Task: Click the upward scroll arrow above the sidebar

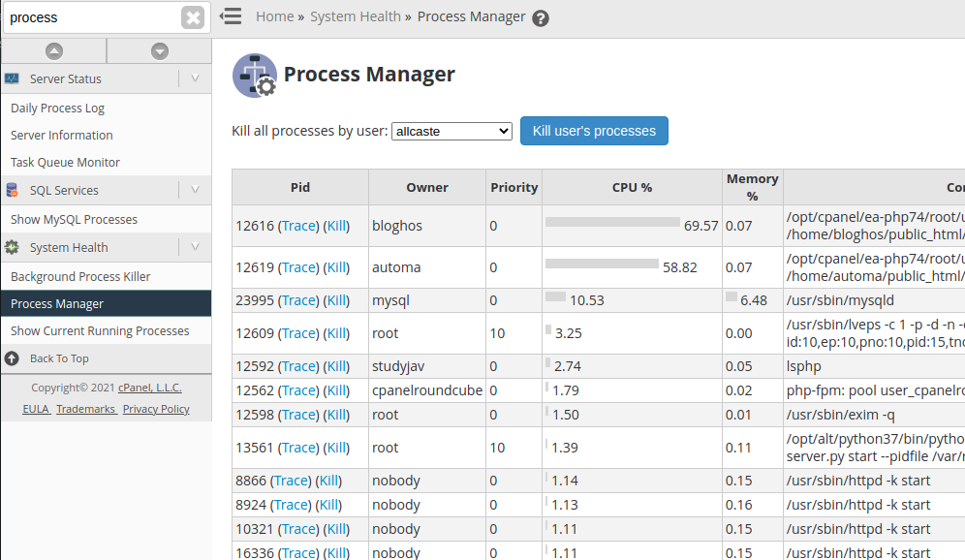Action: 55,49
